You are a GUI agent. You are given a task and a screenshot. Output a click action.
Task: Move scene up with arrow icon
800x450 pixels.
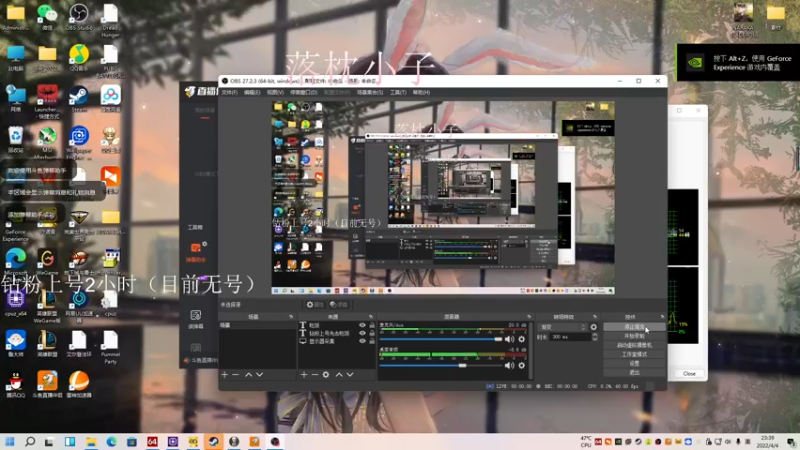click(248, 374)
